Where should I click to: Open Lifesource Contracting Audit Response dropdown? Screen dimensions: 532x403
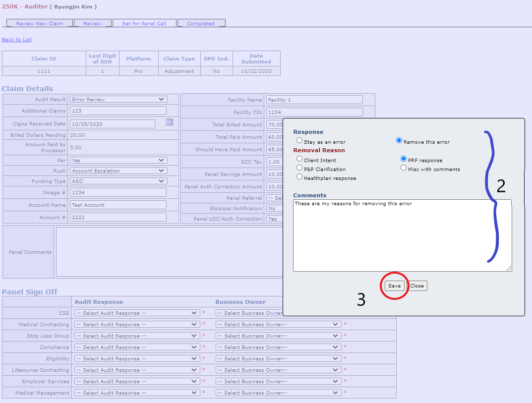tap(137, 370)
